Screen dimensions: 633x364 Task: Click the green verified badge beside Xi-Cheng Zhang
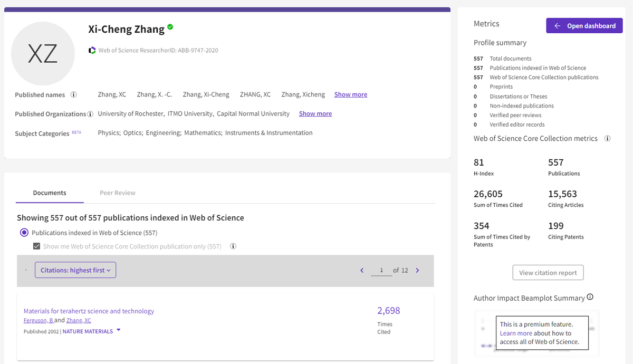(x=170, y=27)
